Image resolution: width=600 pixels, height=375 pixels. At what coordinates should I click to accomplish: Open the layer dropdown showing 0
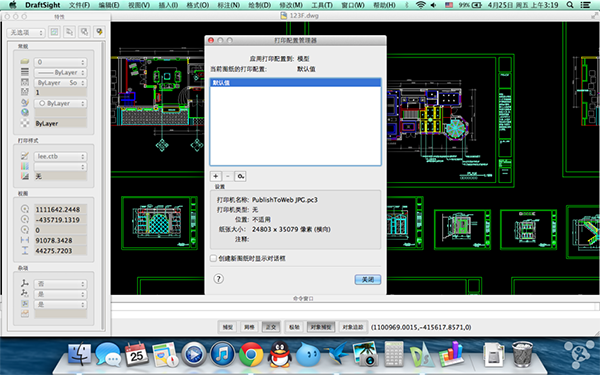pyautogui.click(x=60, y=62)
